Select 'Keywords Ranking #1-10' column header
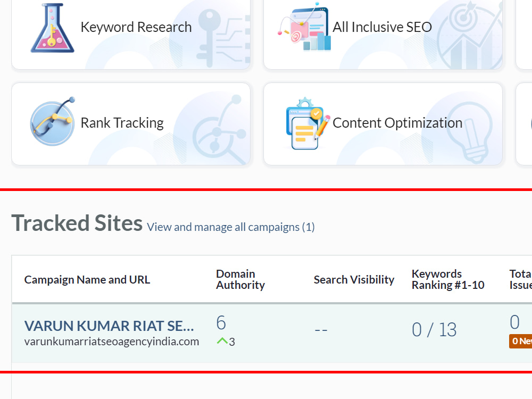Viewport: 532px width, 399px height. tap(448, 279)
